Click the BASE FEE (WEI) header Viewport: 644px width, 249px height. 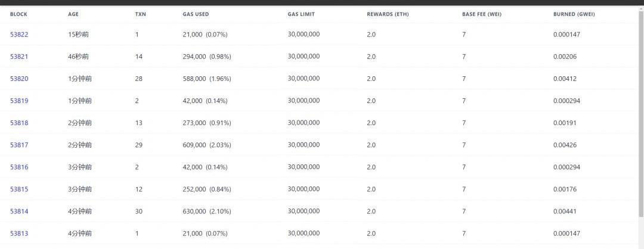pyautogui.click(x=482, y=14)
